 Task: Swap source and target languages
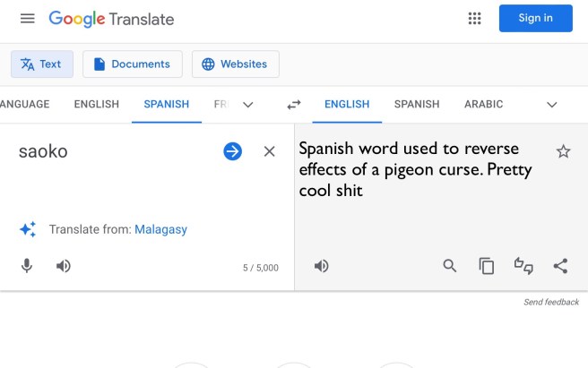(294, 105)
